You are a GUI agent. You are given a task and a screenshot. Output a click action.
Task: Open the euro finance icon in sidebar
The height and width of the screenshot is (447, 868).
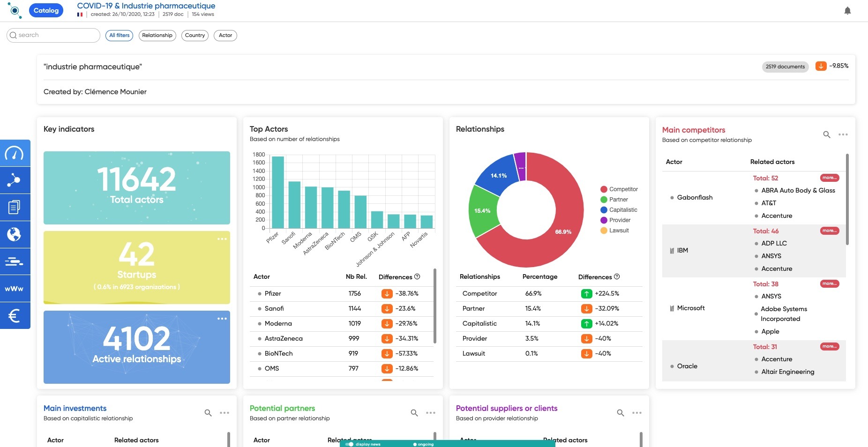(15, 315)
